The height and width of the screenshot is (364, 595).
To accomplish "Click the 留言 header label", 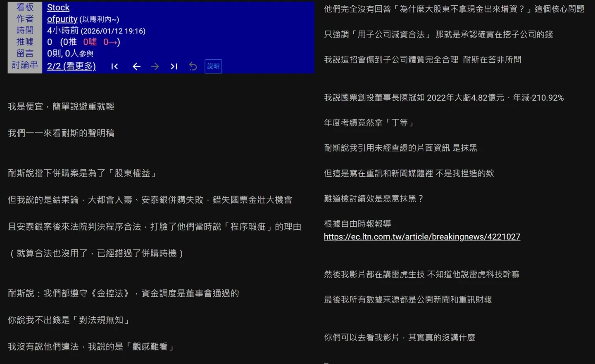I will click(25, 53).
